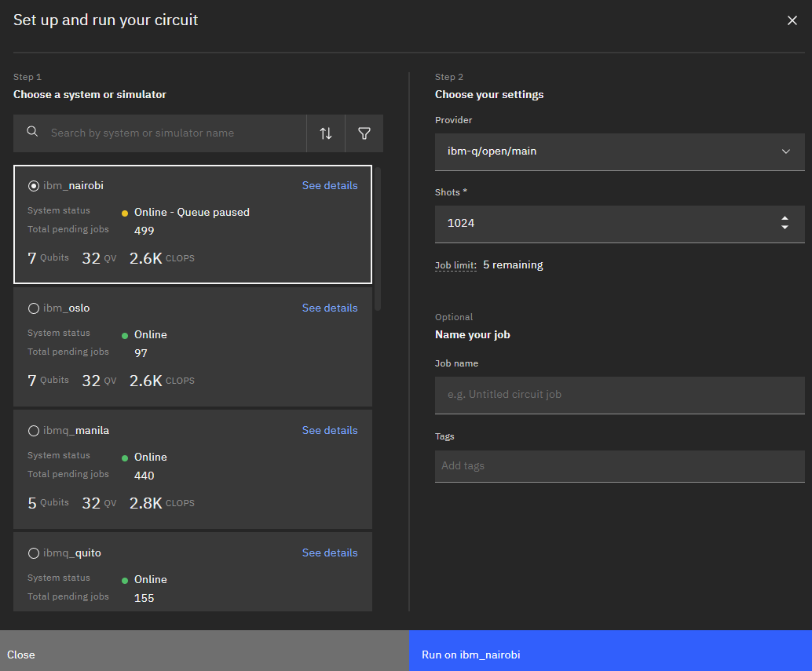Image resolution: width=812 pixels, height=671 pixels.
Task: Click the 499 pending jobs value
Action: (x=144, y=231)
